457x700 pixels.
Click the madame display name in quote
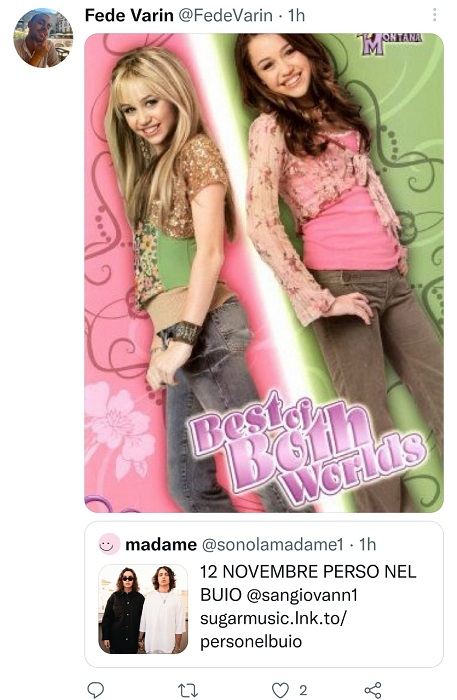point(161,545)
